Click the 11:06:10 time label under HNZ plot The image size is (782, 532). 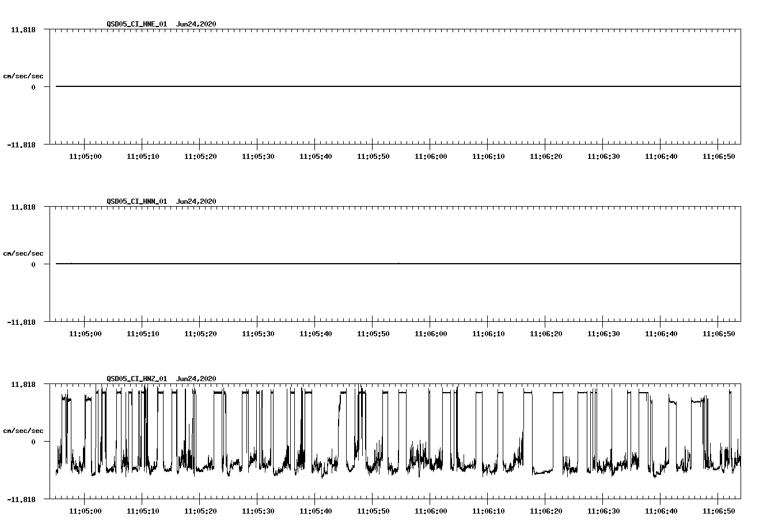click(488, 511)
